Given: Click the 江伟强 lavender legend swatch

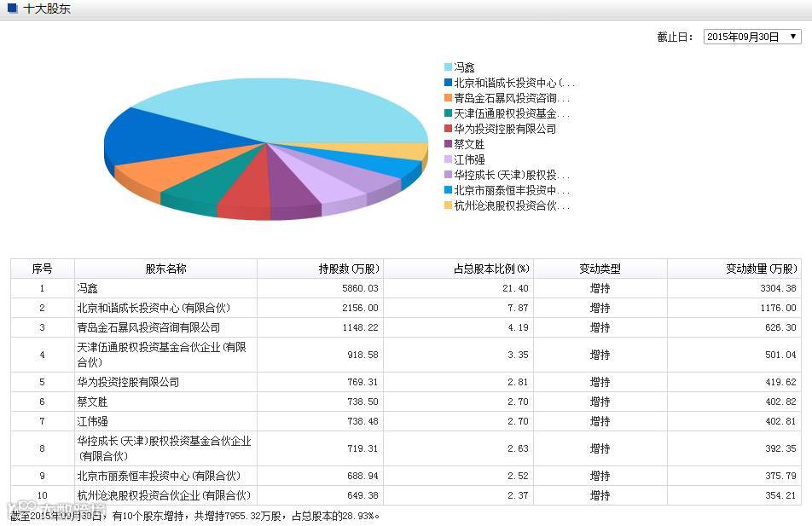Looking at the screenshot, I should coord(448,159).
